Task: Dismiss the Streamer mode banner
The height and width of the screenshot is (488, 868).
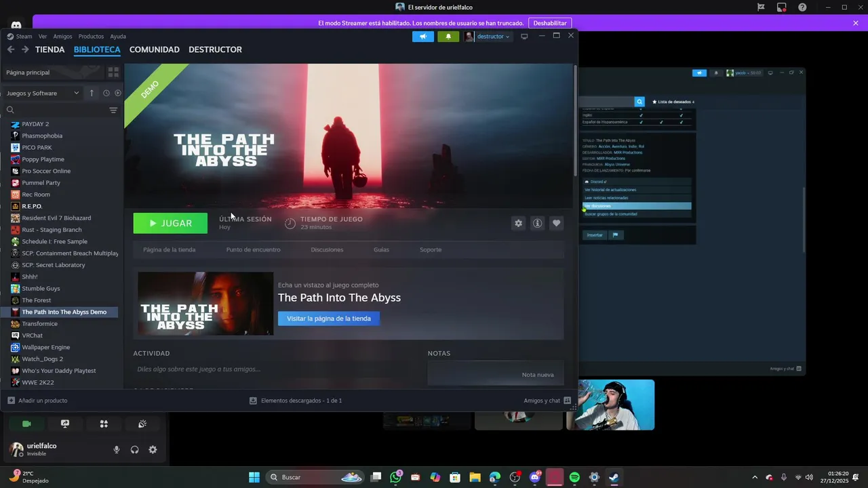Action: (x=856, y=23)
